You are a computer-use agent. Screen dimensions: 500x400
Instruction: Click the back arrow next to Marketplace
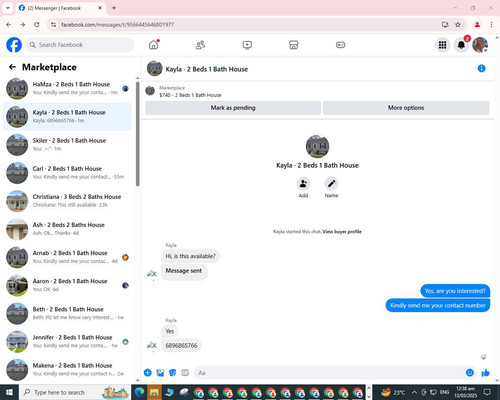(12, 67)
